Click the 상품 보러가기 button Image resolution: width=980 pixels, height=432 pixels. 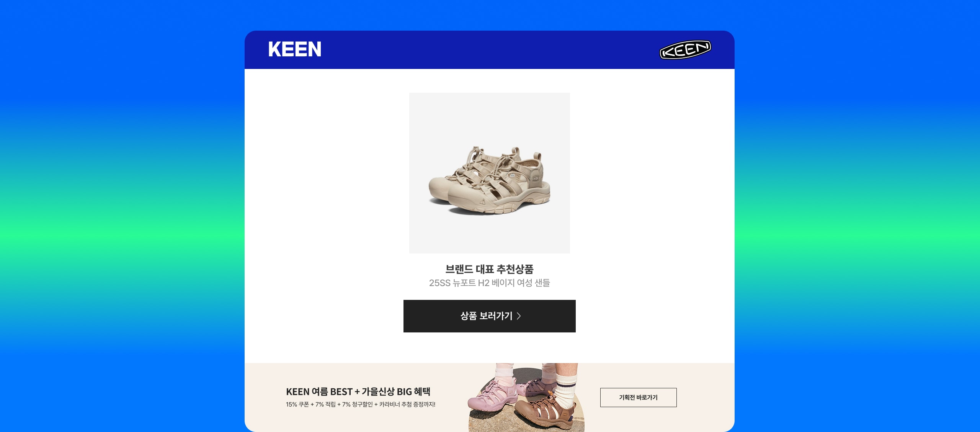tap(489, 316)
